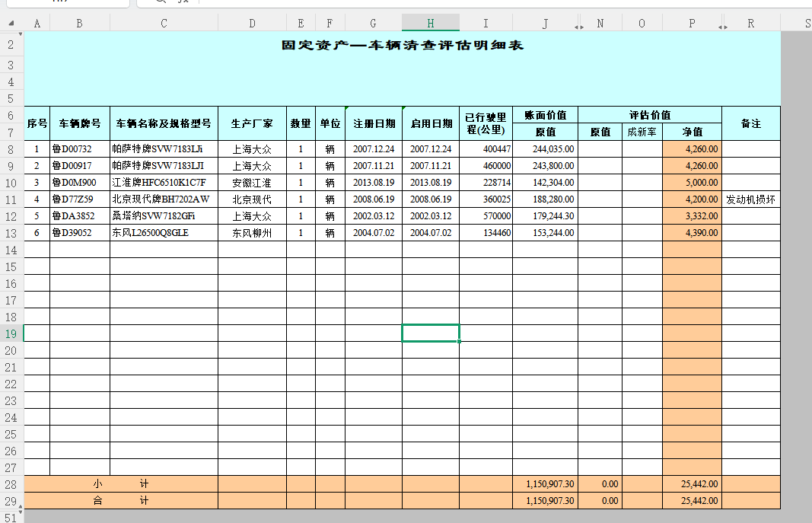
Task: Select the 发动机损坏 remark cell
Action: tap(751, 199)
